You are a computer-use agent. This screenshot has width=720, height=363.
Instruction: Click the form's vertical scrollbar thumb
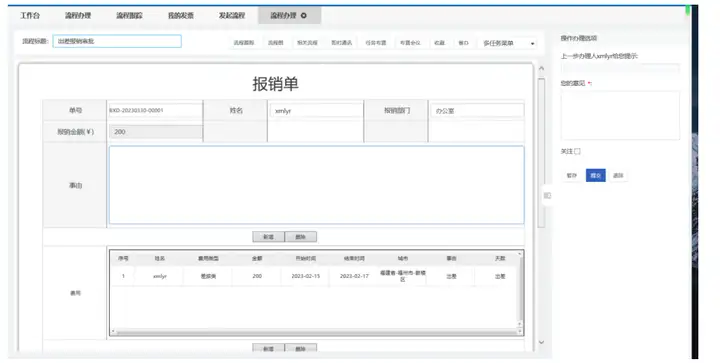541,152
